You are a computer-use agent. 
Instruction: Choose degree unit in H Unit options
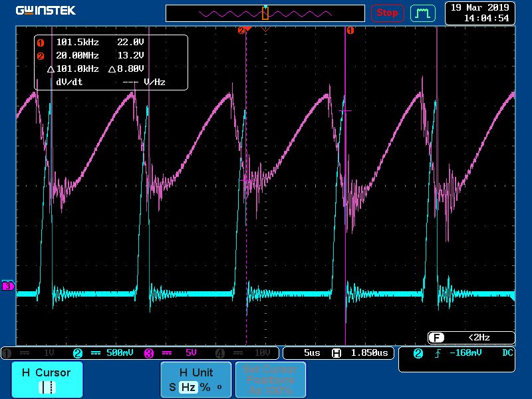[x=219, y=386]
